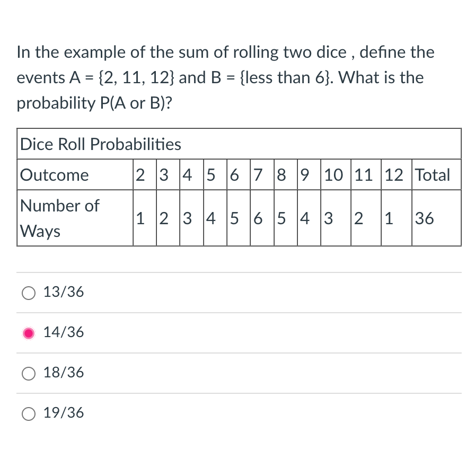Screen dimensions: 476x450
Task: Click the 13/36 answer label text
Action: pos(63,293)
